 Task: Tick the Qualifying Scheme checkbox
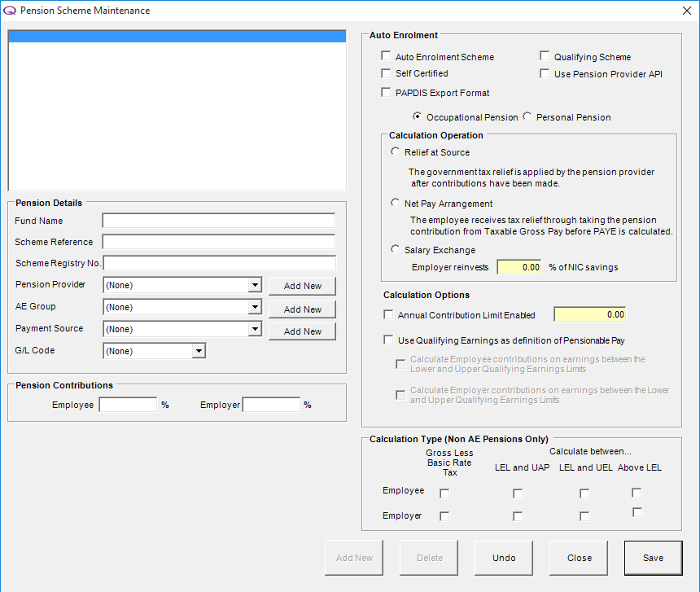coord(545,56)
